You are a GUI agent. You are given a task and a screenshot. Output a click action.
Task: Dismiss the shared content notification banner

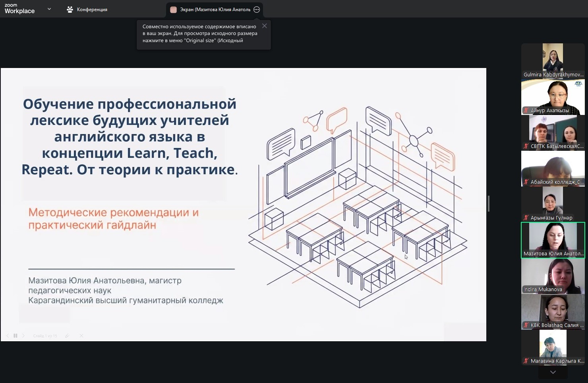pyautogui.click(x=265, y=25)
